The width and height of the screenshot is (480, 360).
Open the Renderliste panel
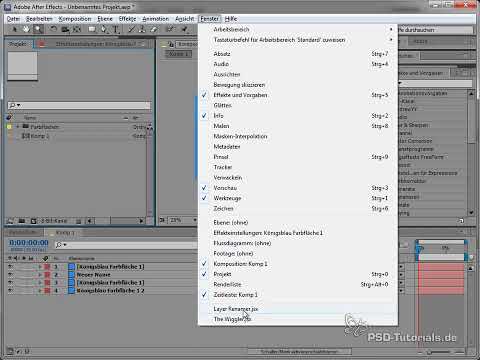click(x=298, y=284)
